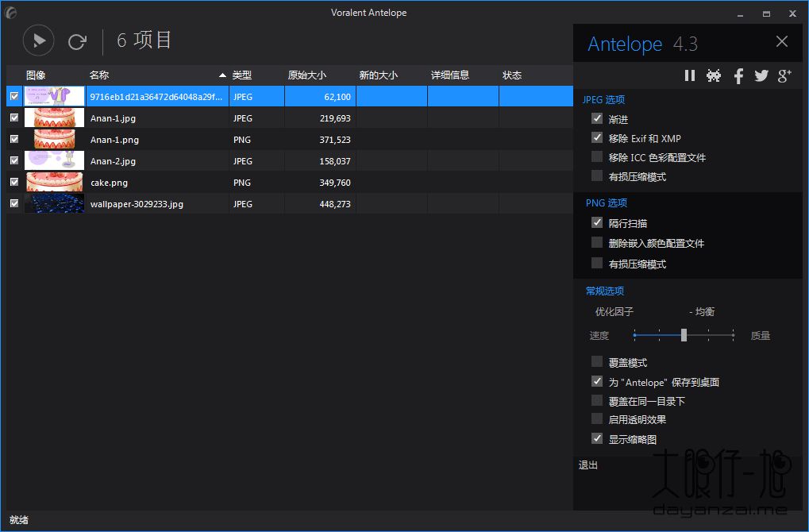The image size is (809, 532).
Task: Enable 覆盖模式 checkbox
Action: pos(597,361)
